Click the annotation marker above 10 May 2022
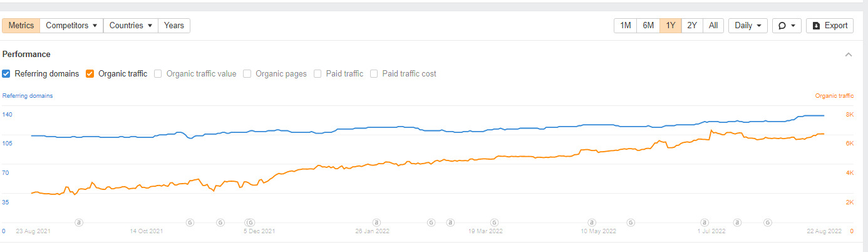 (591, 222)
